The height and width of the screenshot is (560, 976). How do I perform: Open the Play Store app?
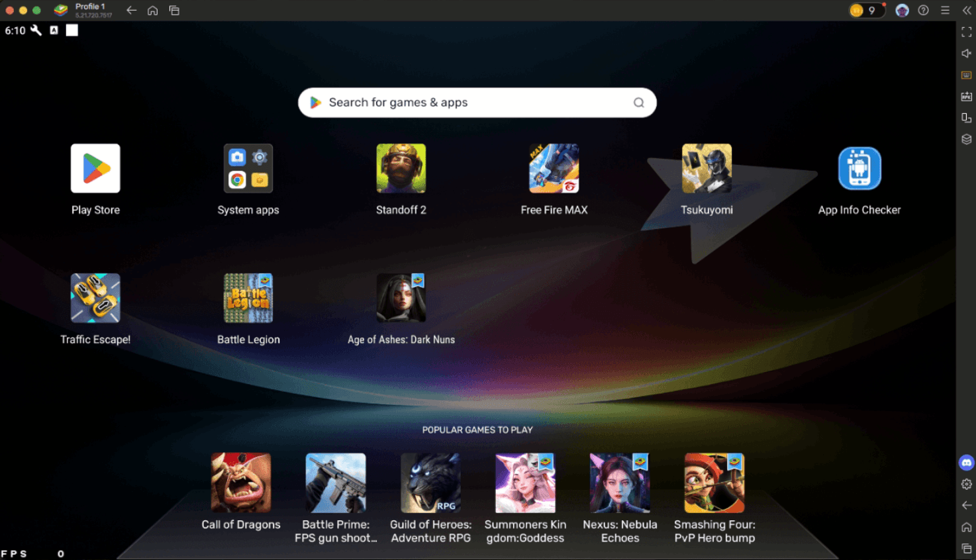click(x=95, y=168)
